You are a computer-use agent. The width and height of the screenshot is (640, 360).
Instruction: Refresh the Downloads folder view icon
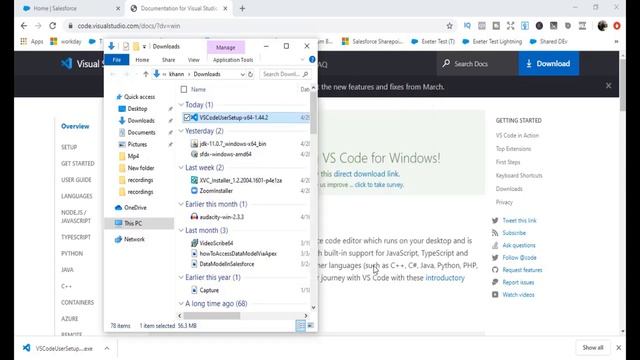point(251,74)
